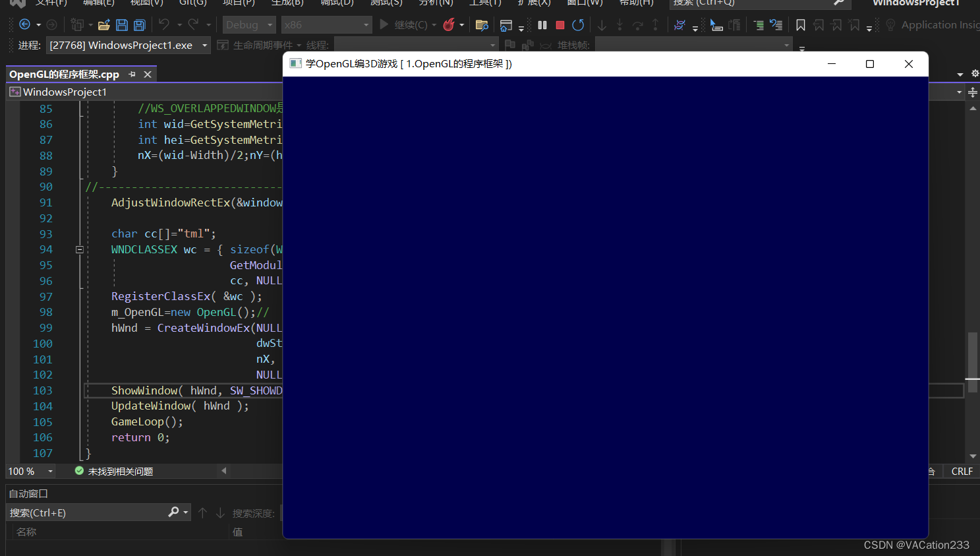
Task: Click the increase indent lines icon
Action: tap(759, 25)
